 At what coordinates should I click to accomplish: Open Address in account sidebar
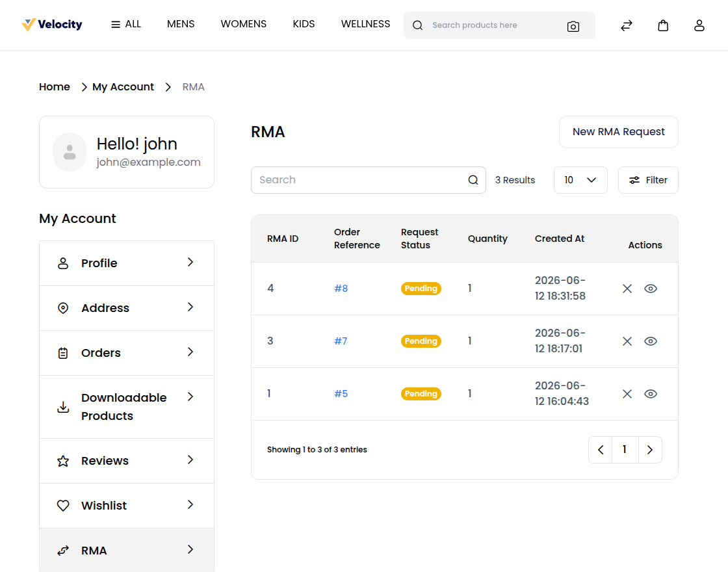click(127, 308)
